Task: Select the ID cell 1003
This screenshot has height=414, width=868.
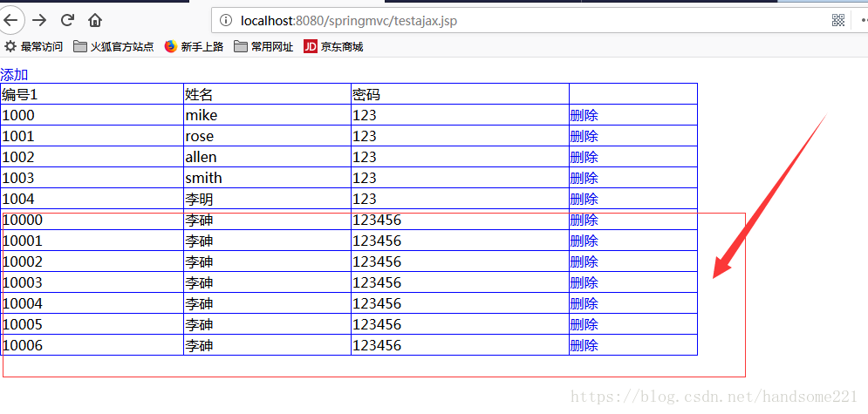Action: [92, 178]
